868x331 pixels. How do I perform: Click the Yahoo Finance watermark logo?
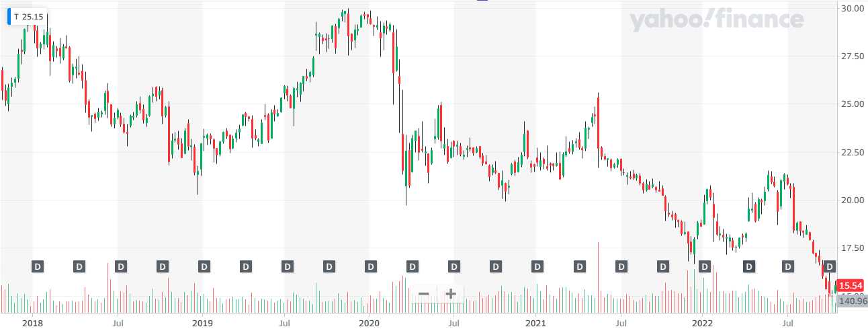(x=716, y=20)
